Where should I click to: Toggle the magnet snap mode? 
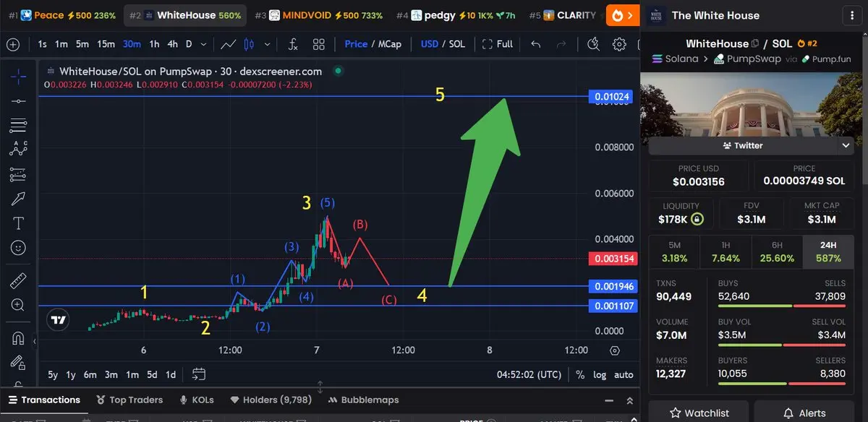tap(19, 338)
